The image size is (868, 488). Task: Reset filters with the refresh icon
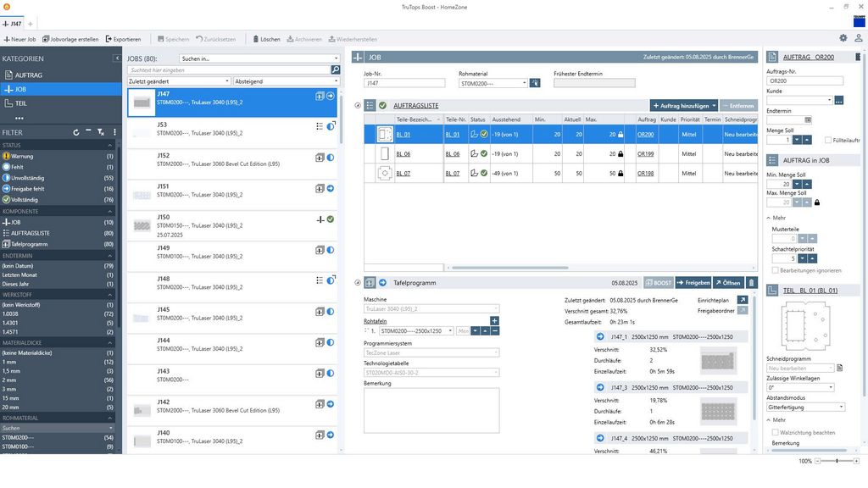[76, 132]
